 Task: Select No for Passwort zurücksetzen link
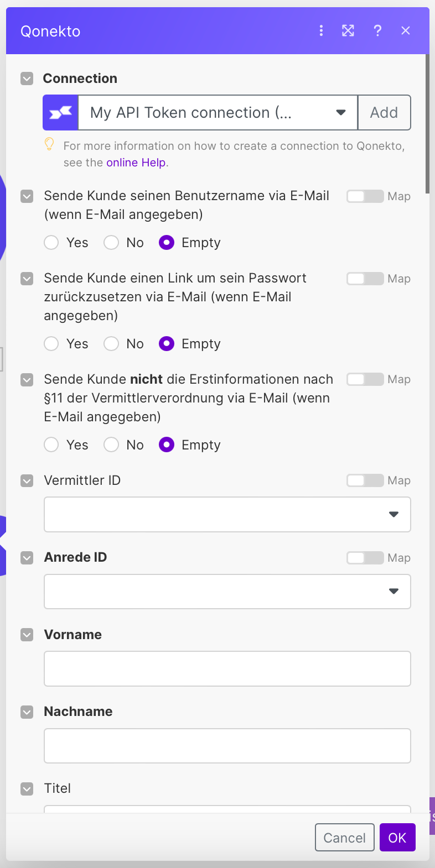coord(112,344)
